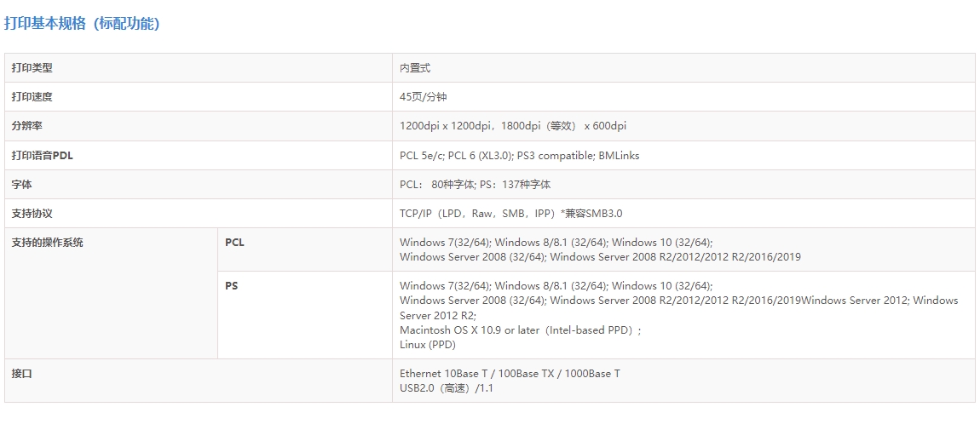
Task: Select the 内置式 value cell
Action: coord(415,68)
